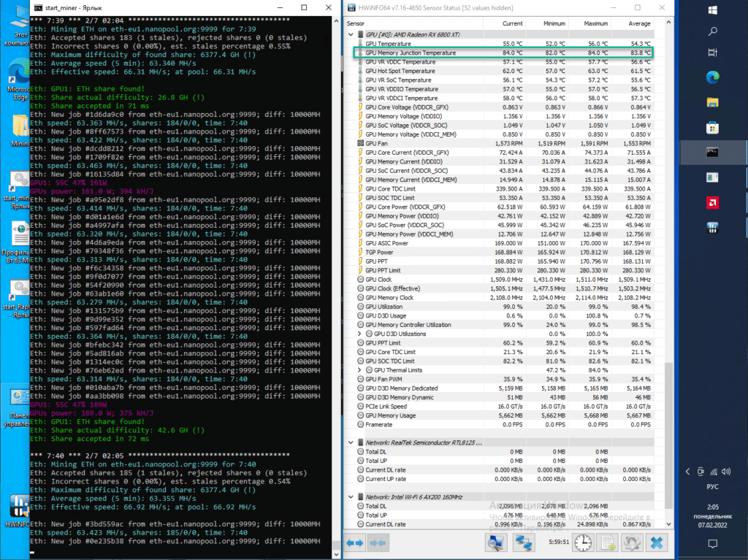Collapse the Intel Wi-Fi 6 AX200 section
748x560 pixels.
351,497
